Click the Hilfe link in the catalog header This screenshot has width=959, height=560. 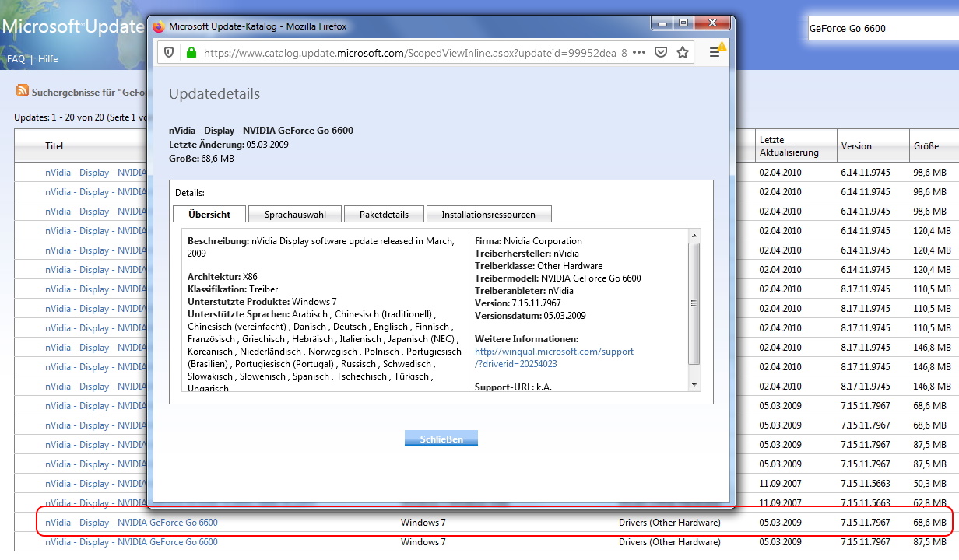[x=47, y=59]
